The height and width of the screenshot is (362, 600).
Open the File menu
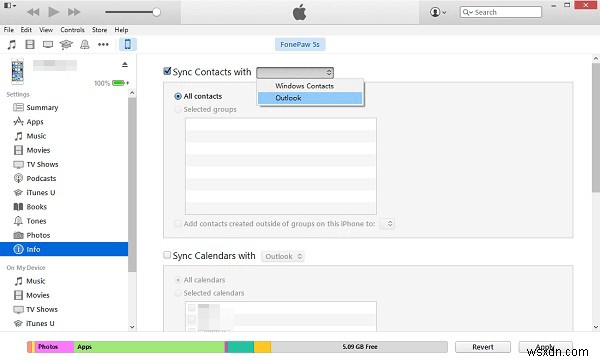pos(8,30)
